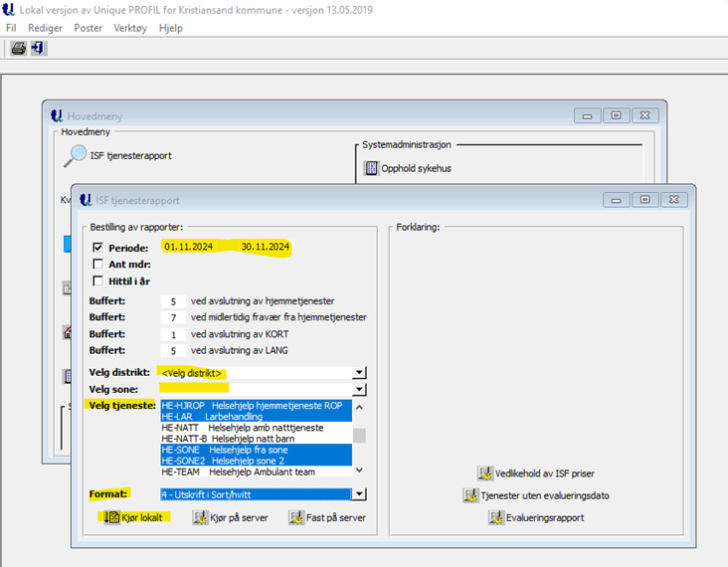
Task: Select HE-NATT-B Helsehjelp natt barn
Action: 257,439
